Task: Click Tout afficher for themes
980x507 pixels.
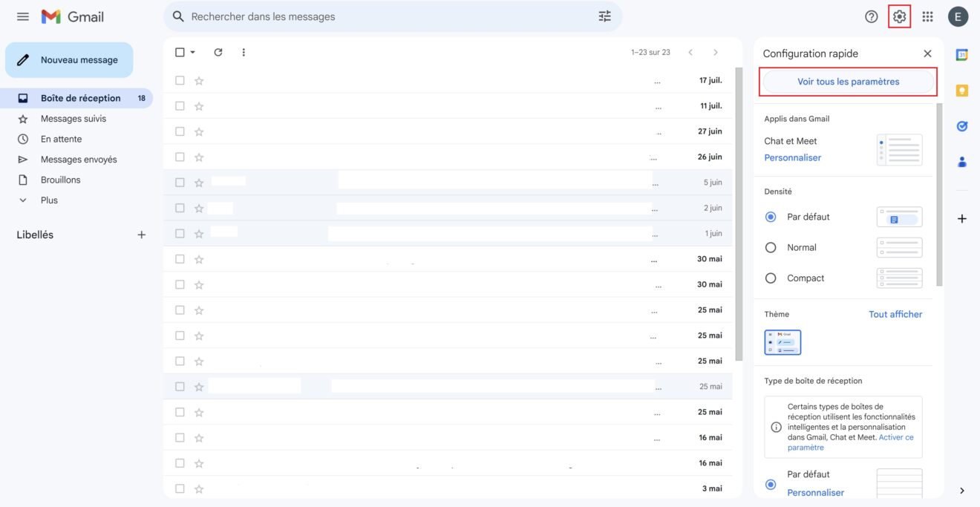Action: (x=895, y=314)
